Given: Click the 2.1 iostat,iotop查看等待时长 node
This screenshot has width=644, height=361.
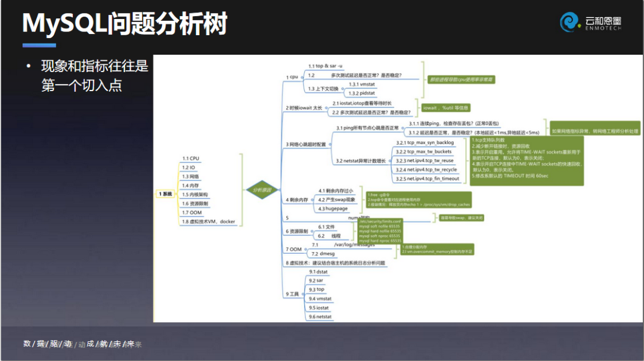Looking at the screenshot, I should [x=363, y=104].
